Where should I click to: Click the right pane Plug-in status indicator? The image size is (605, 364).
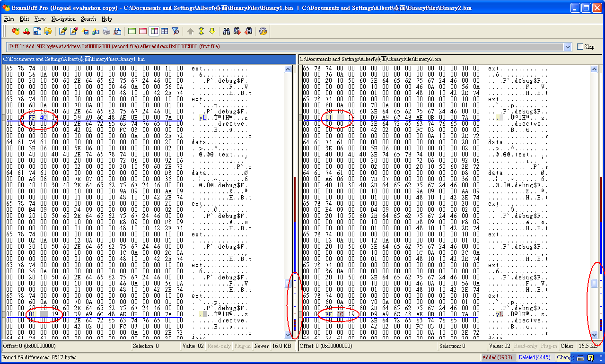(x=549, y=346)
